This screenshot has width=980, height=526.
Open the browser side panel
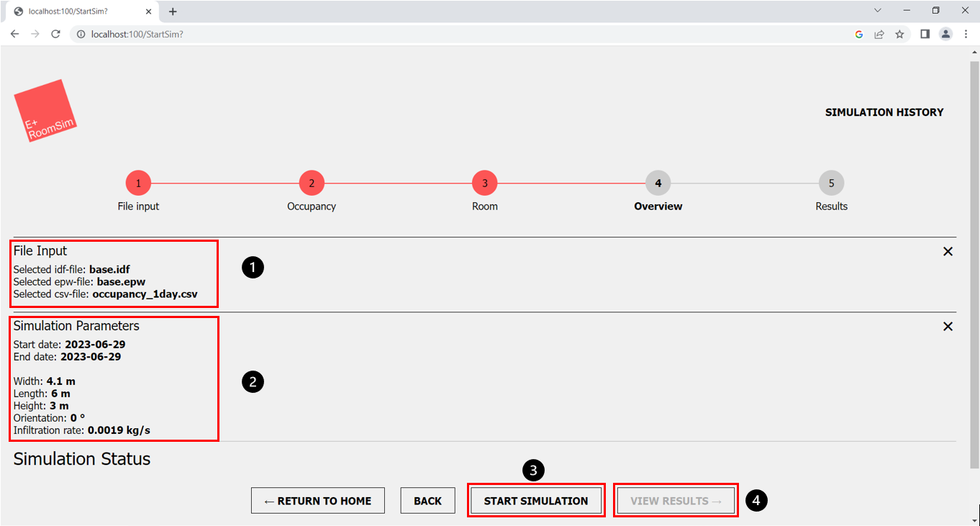point(925,34)
